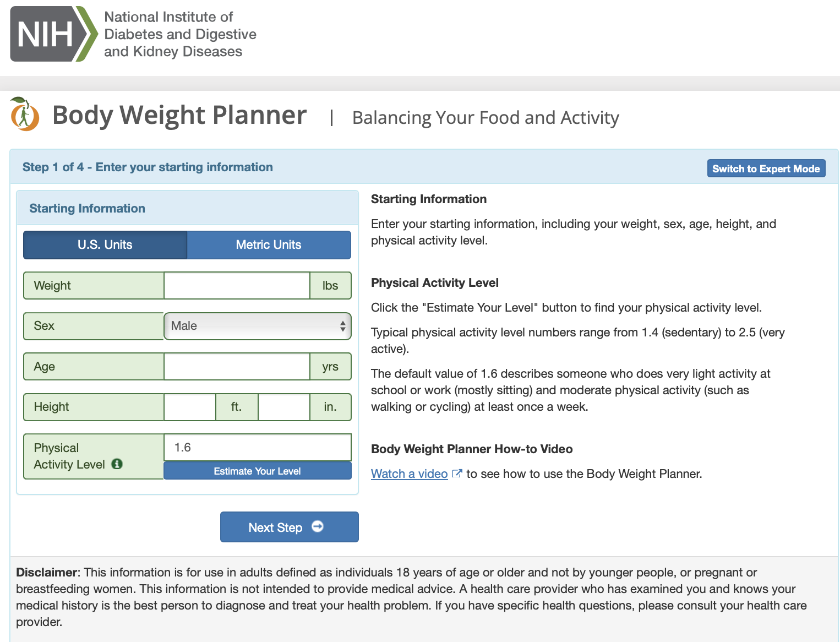Click the NIH logo badge

pos(53,34)
